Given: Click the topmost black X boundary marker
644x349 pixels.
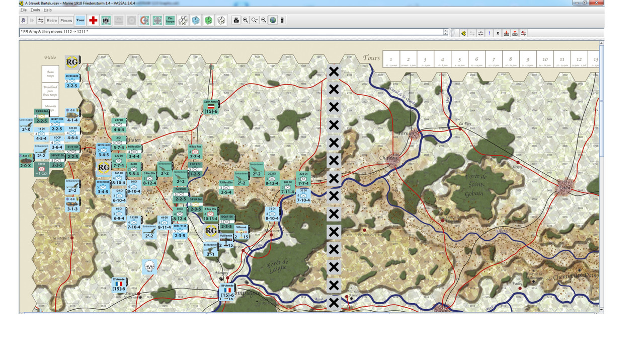Looking at the screenshot, I should (333, 72).
